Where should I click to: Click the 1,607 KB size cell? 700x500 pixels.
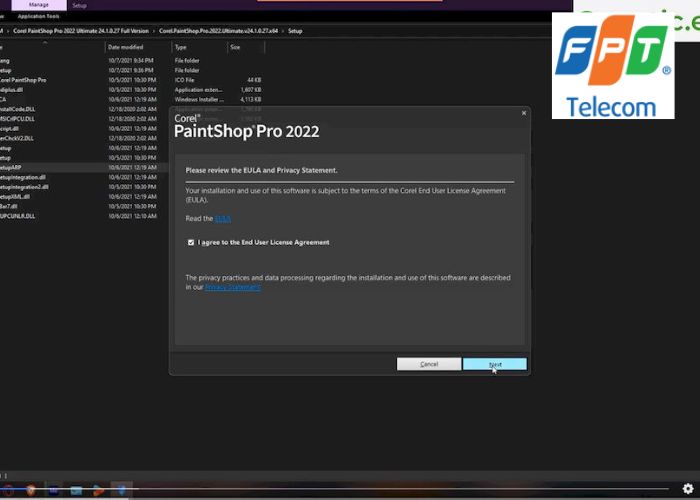click(x=251, y=90)
